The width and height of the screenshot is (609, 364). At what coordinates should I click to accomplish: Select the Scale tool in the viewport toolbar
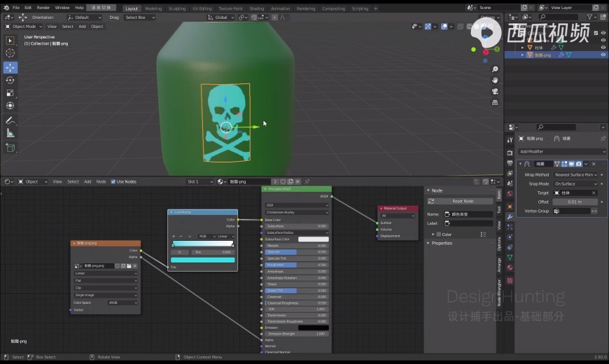[x=10, y=93]
